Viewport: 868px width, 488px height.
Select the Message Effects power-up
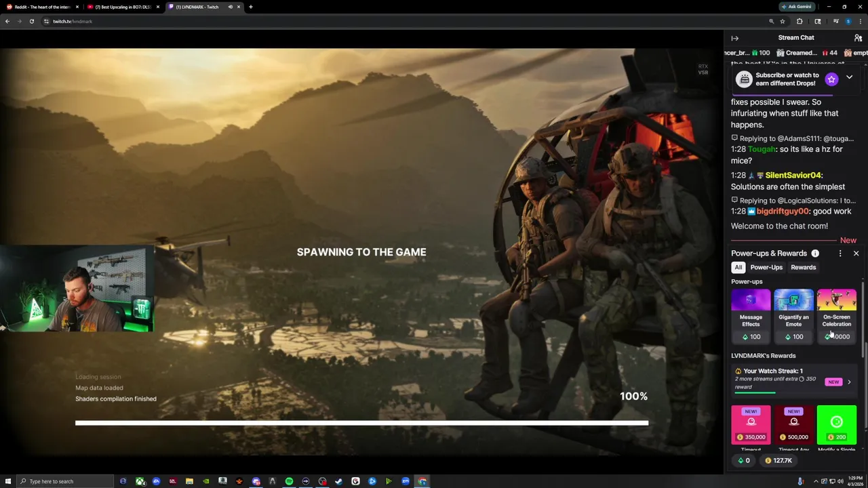pos(751,315)
